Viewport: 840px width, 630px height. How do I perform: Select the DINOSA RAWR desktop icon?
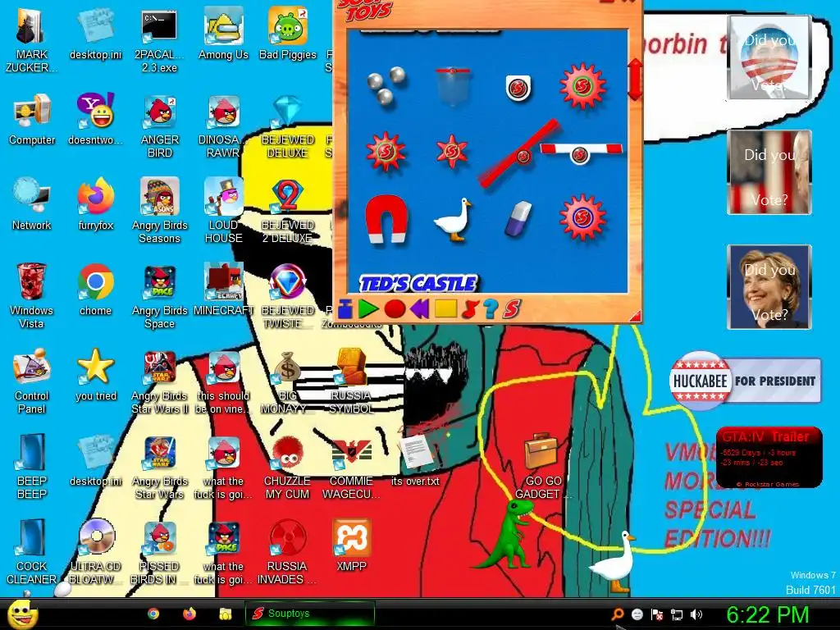[223, 126]
